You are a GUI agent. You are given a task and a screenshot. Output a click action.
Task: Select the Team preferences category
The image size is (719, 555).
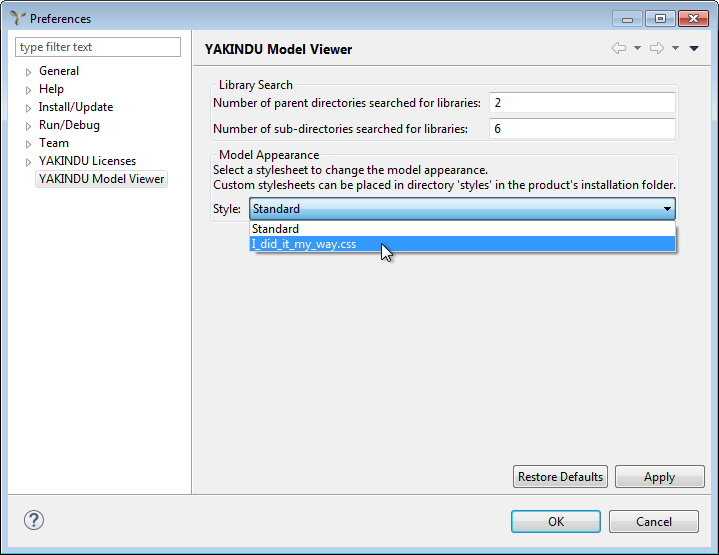pyautogui.click(x=54, y=143)
